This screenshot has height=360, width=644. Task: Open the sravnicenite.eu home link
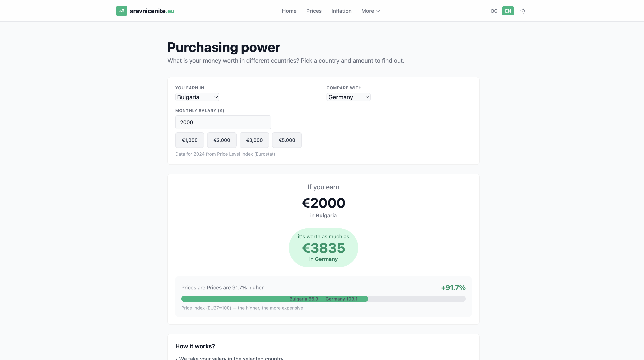[145, 11]
